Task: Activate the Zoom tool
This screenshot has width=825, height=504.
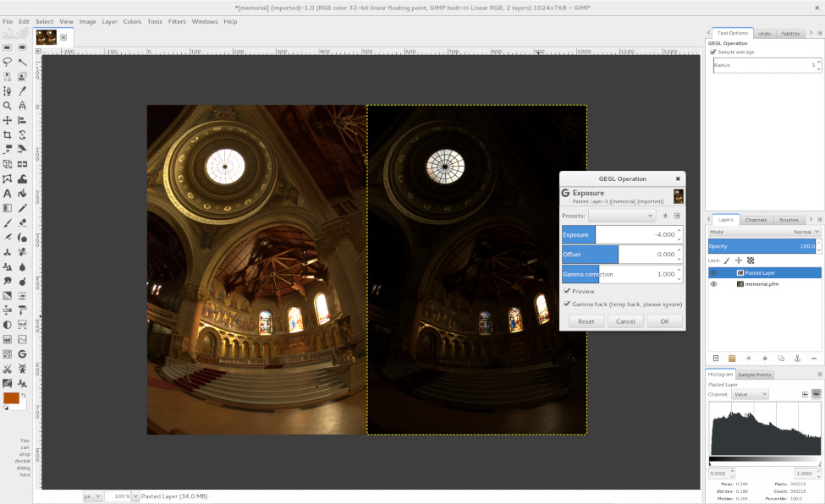Action: pos(8,106)
